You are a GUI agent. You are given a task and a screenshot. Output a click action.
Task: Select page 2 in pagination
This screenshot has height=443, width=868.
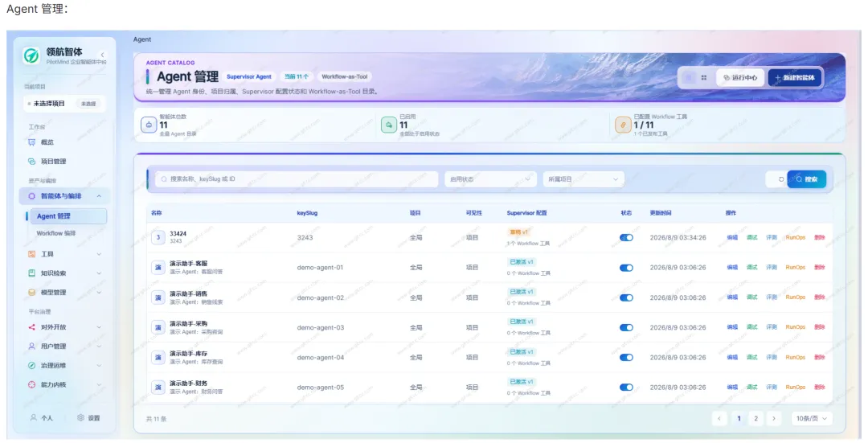coord(755,419)
